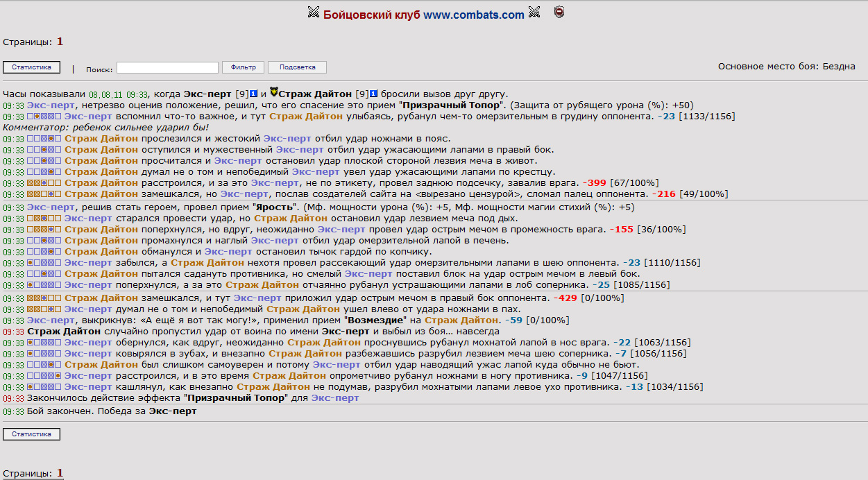This screenshot has width=868, height=480.
Task: Click damage value -22 [1063/1156]
Action: pyautogui.click(x=652, y=343)
